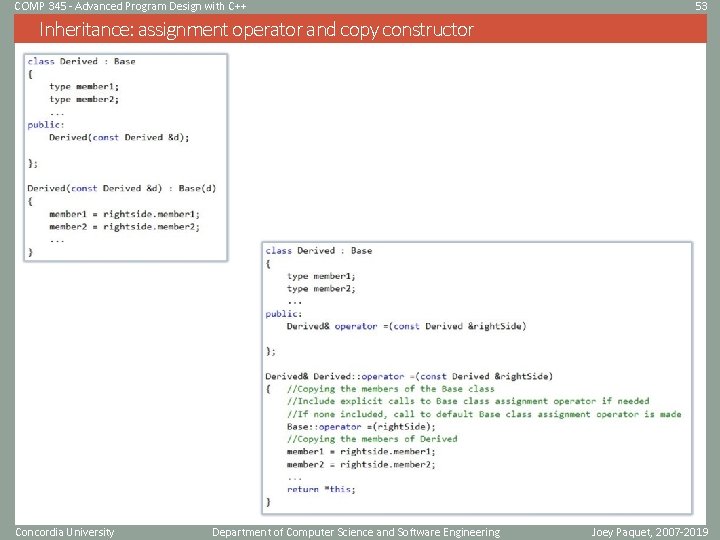
Task: Click the 'return *this;' statement
Action: [321, 489]
